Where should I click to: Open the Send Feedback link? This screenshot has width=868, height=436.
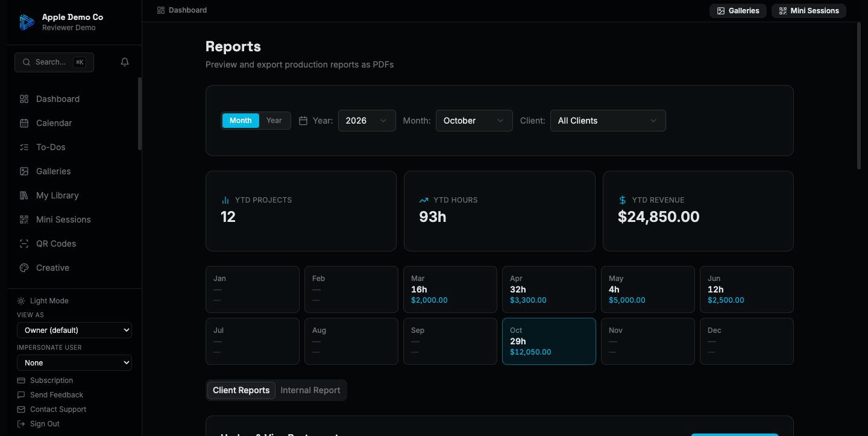tap(51, 395)
